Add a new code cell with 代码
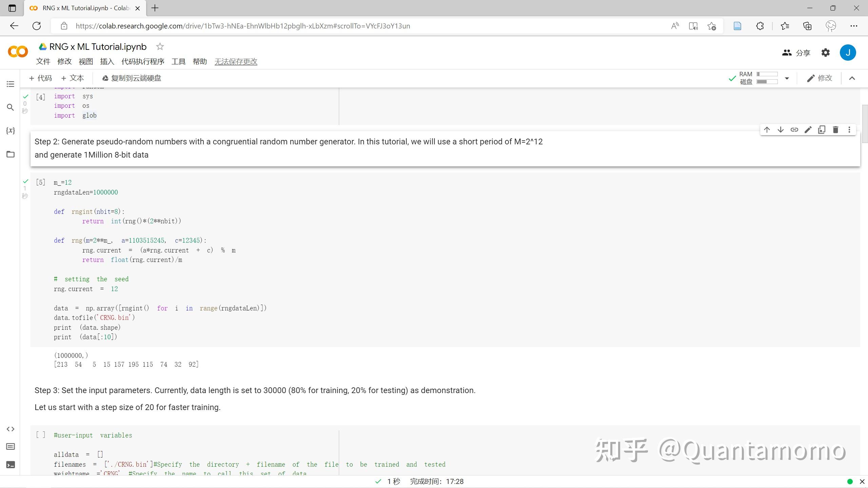Screen dimensions: 868x488 click(x=40, y=78)
